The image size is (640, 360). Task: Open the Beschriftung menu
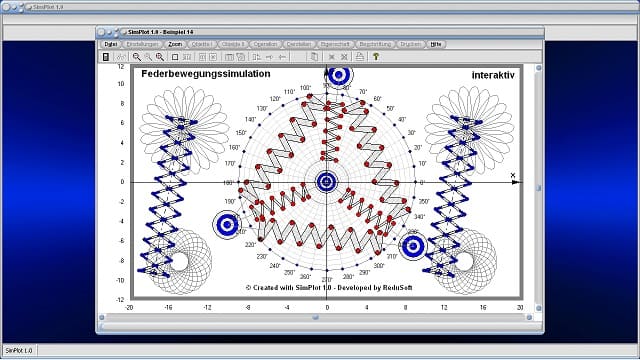click(x=375, y=44)
